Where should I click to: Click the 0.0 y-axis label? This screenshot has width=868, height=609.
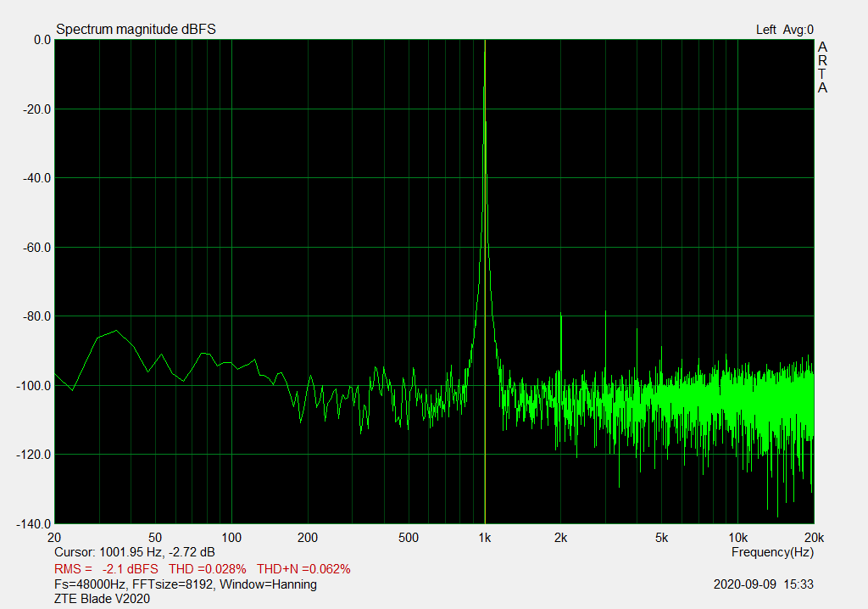42,40
